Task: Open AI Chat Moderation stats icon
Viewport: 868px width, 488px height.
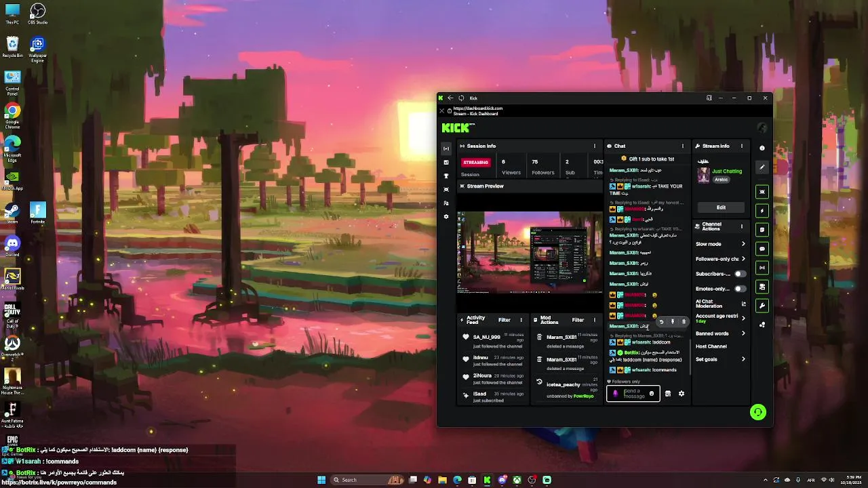Action: click(743, 304)
